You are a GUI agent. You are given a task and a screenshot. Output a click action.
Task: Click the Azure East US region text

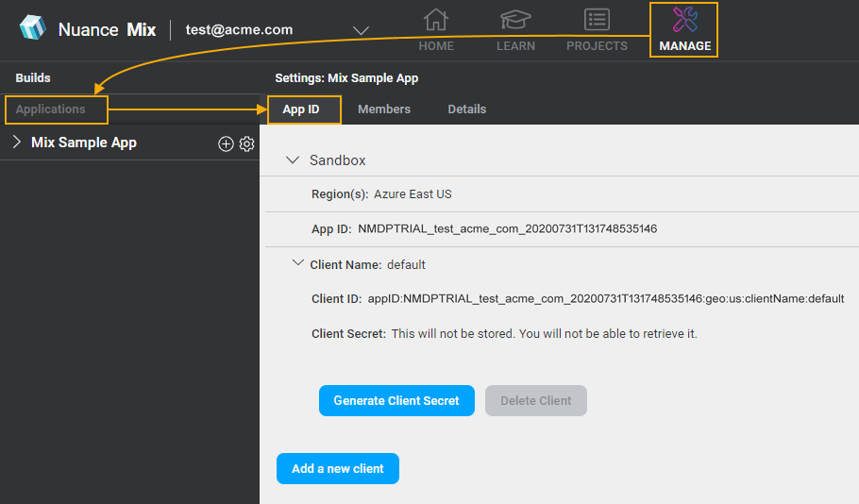pyautogui.click(x=413, y=193)
